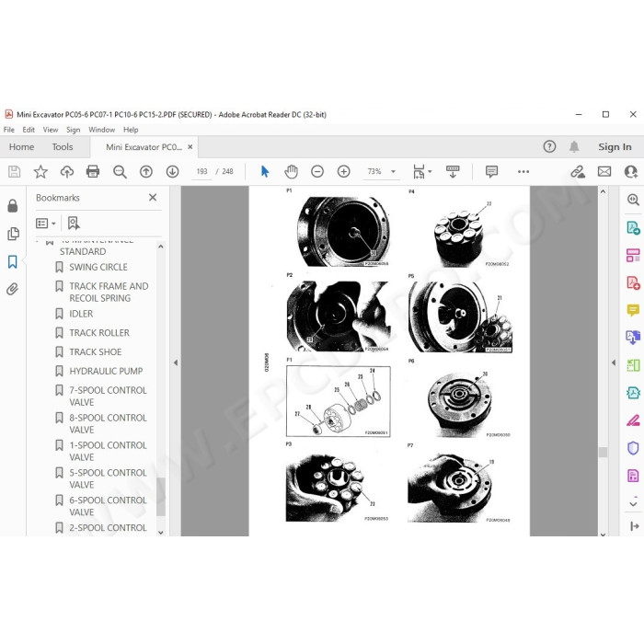Image resolution: width=644 pixels, height=644 pixels.
Task: Add new bookmark icon
Action: 74,223
